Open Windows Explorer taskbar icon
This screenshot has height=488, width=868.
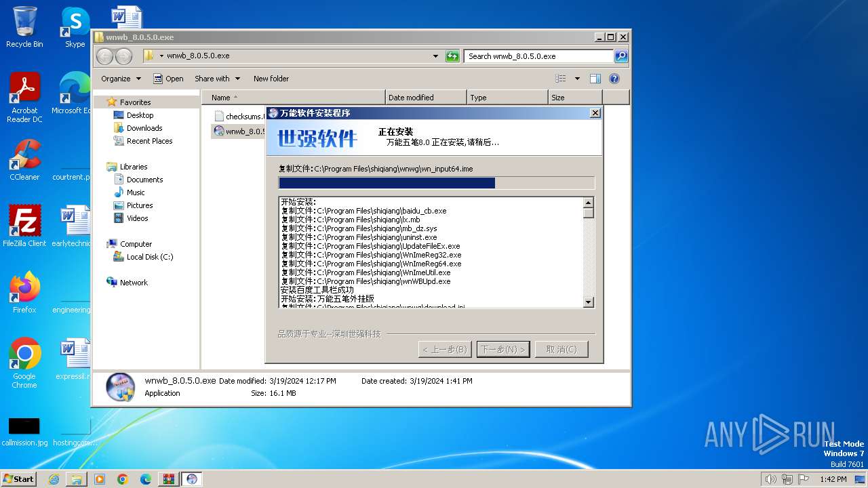77,479
